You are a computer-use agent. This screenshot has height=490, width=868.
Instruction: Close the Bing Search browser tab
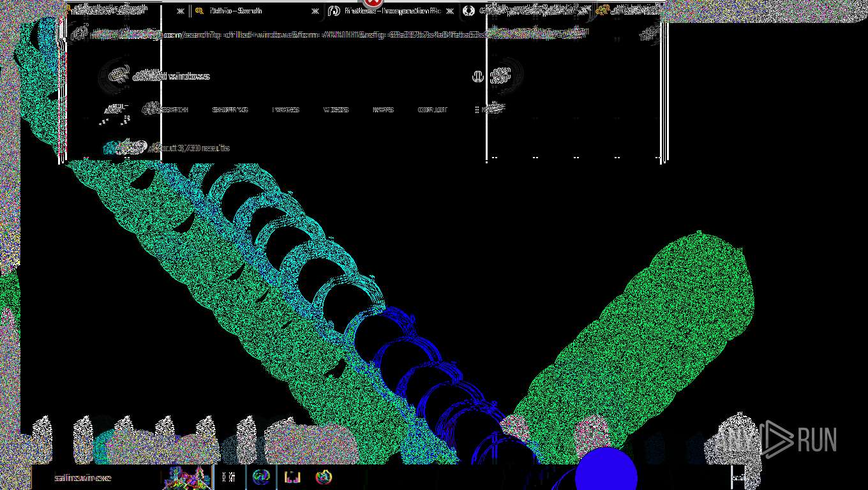tap(315, 11)
